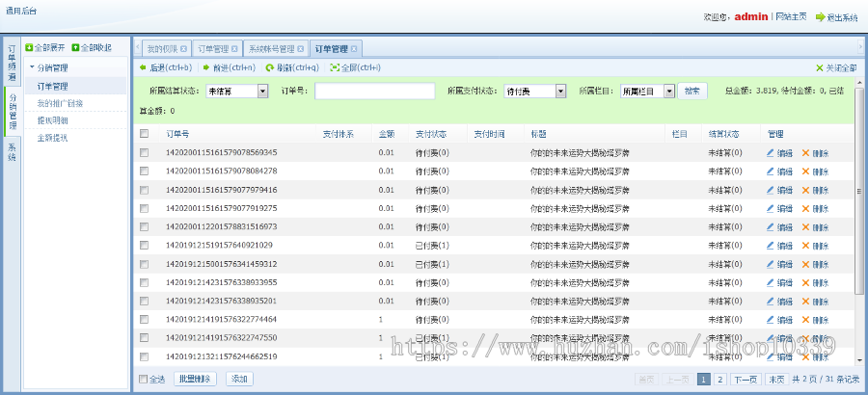Click the 搜索 search button
The width and height of the screenshot is (868, 395).
point(692,91)
